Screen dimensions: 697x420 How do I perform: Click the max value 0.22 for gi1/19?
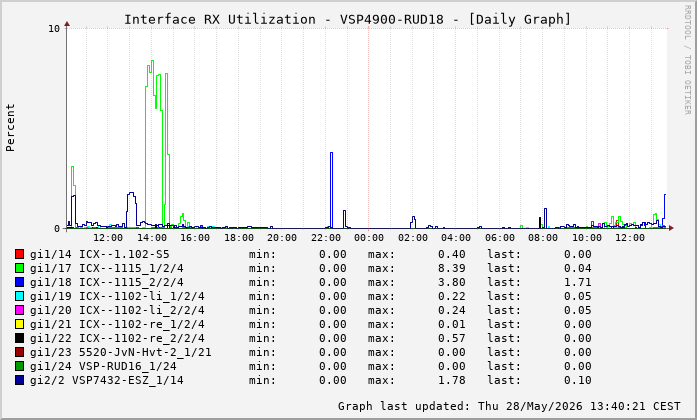click(452, 296)
